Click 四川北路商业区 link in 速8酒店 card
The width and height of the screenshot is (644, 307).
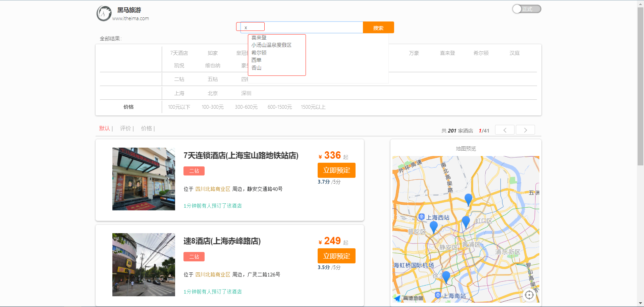click(213, 274)
